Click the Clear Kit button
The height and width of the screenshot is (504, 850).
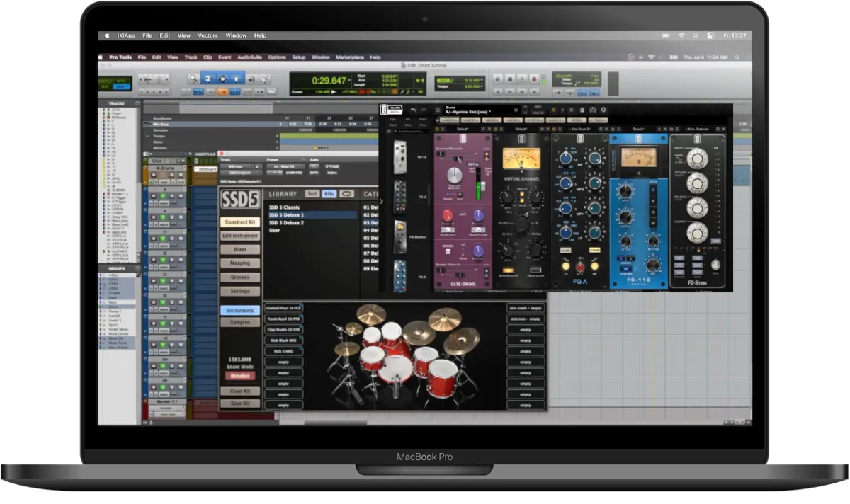[239, 391]
